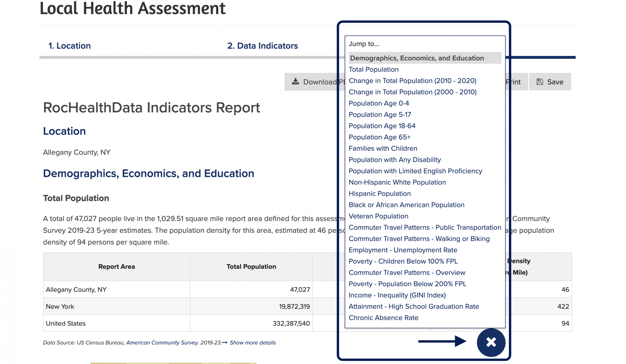Jump to Veteran Population

(378, 216)
